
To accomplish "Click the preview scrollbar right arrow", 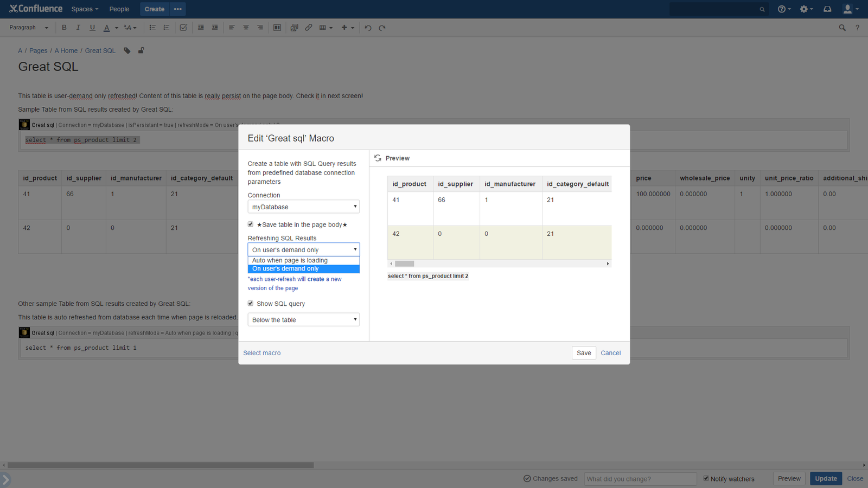I will [x=608, y=264].
